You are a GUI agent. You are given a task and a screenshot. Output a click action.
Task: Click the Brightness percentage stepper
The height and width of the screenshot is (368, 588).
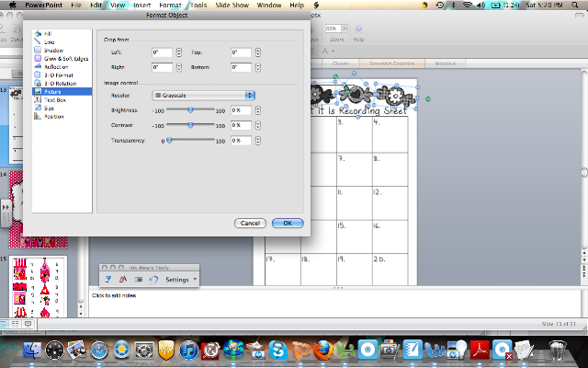pyautogui.click(x=257, y=110)
